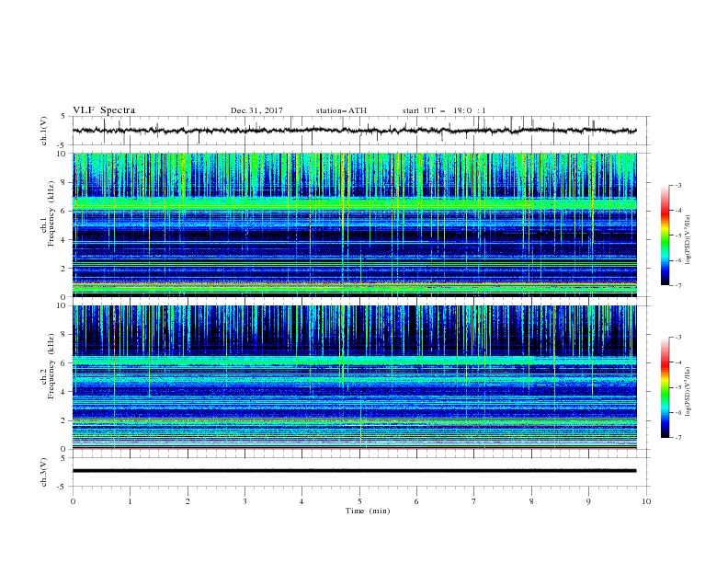
Task: Click the "8" tick on ch.1 frequency axis
Action: click(64, 182)
